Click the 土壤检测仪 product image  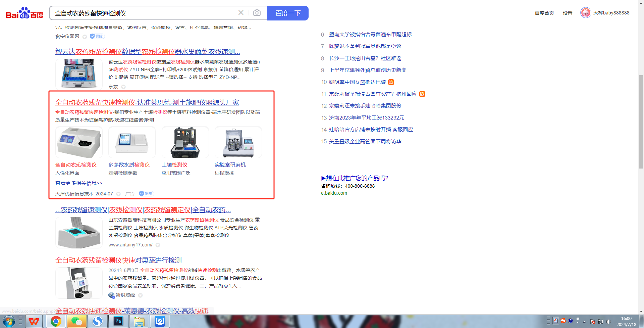[185, 142]
